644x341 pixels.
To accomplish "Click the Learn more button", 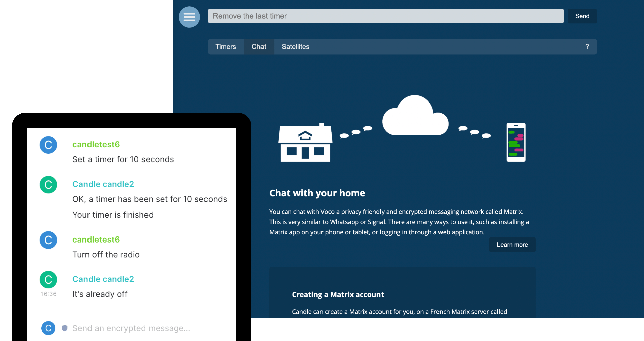I will click(512, 245).
